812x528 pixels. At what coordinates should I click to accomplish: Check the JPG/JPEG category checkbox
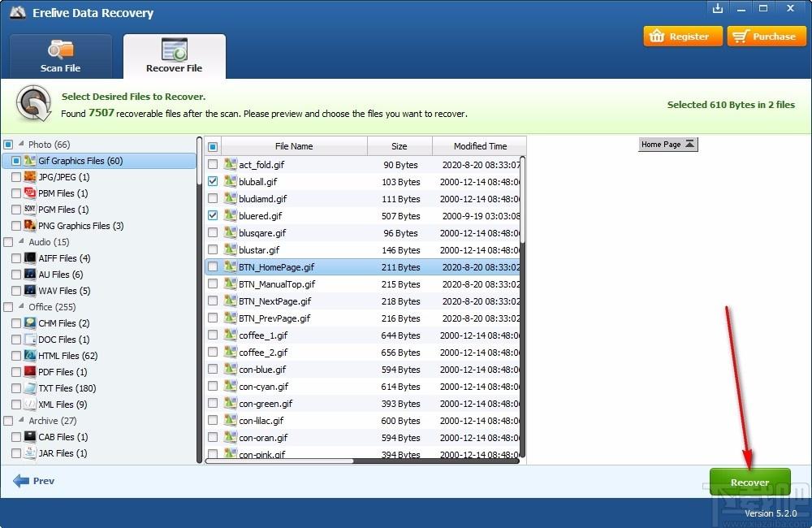pyautogui.click(x=16, y=177)
